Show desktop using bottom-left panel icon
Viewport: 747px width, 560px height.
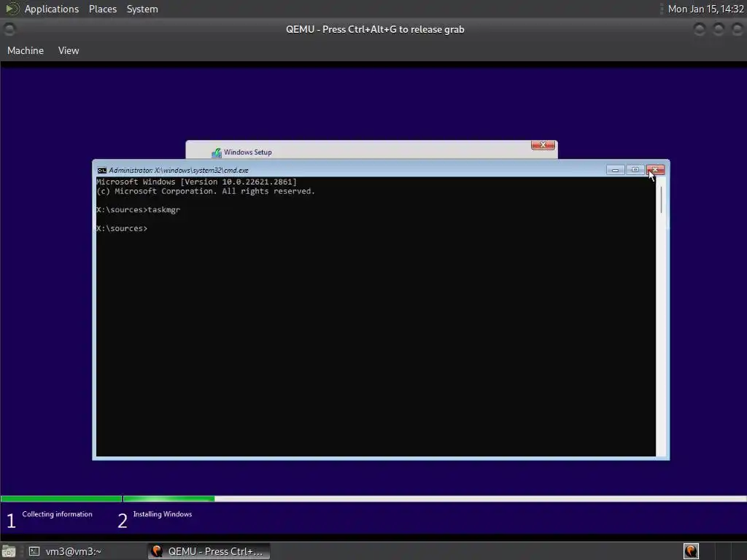click(9, 551)
